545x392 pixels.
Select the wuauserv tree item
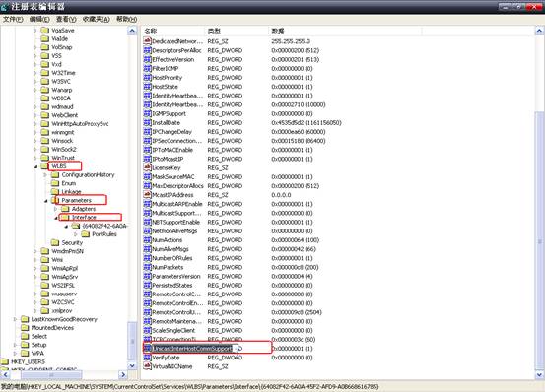click(64, 294)
